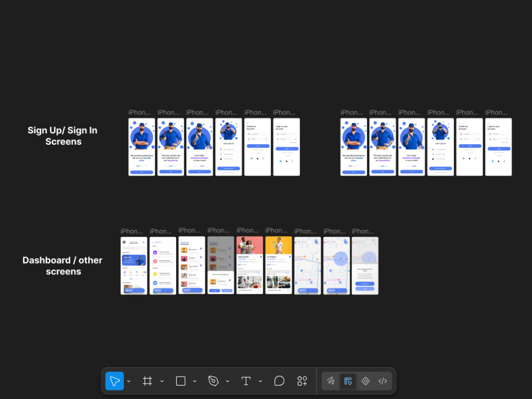Viewport: 532px width, 399px height.
Task: Select the map frame with blue radius circle
Action: (x=337, y=265)
